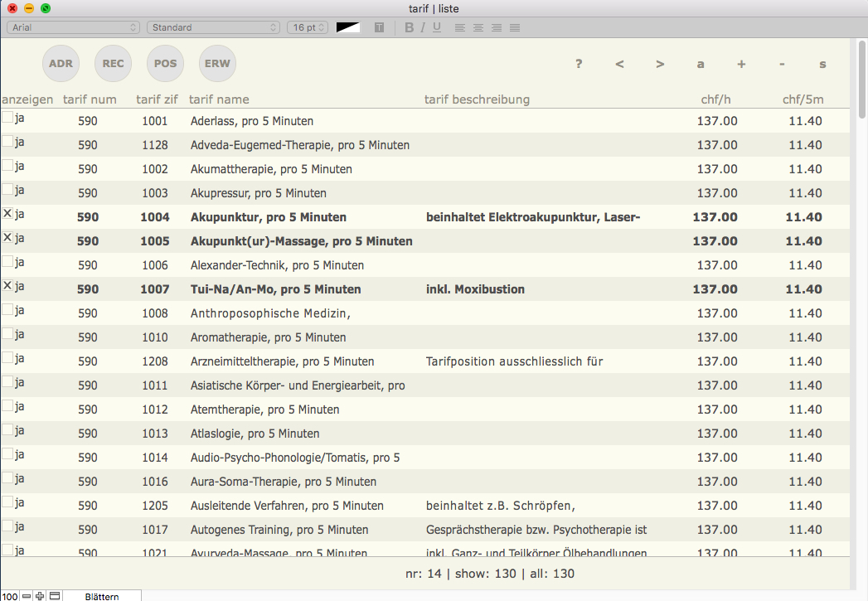868x601 pixels.
Task: Open the Blättern mode menu
Action: (x=101, y=596)
